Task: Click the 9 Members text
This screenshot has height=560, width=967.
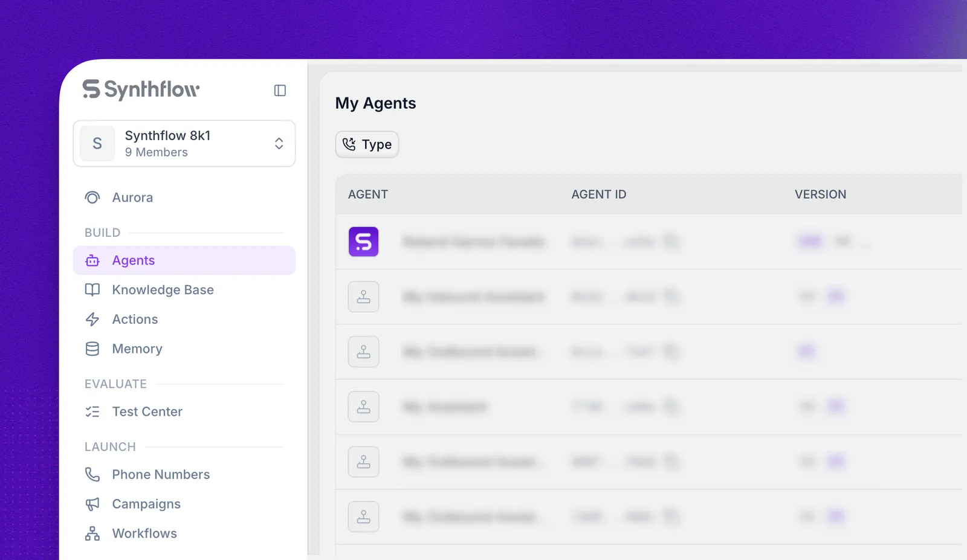Action: pos(157,153)
